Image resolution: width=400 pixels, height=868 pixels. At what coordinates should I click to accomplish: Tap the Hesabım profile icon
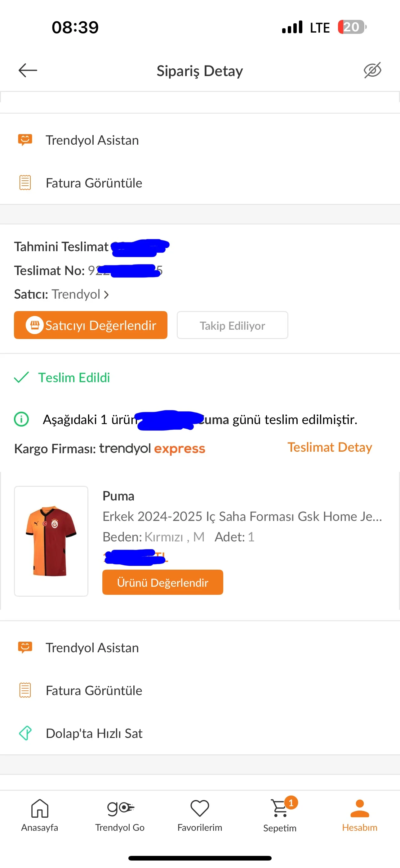pyautogui.click(x=360, y=809)
